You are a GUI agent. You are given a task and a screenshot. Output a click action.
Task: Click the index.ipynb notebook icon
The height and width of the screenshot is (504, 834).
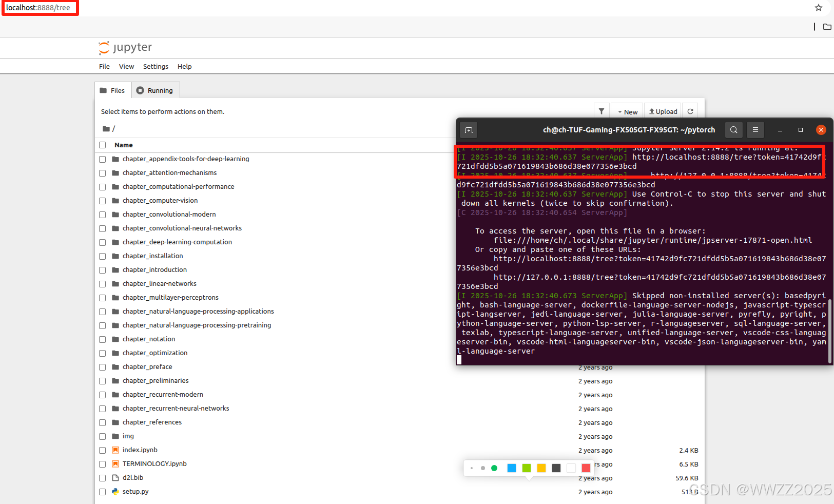point(115,450)
